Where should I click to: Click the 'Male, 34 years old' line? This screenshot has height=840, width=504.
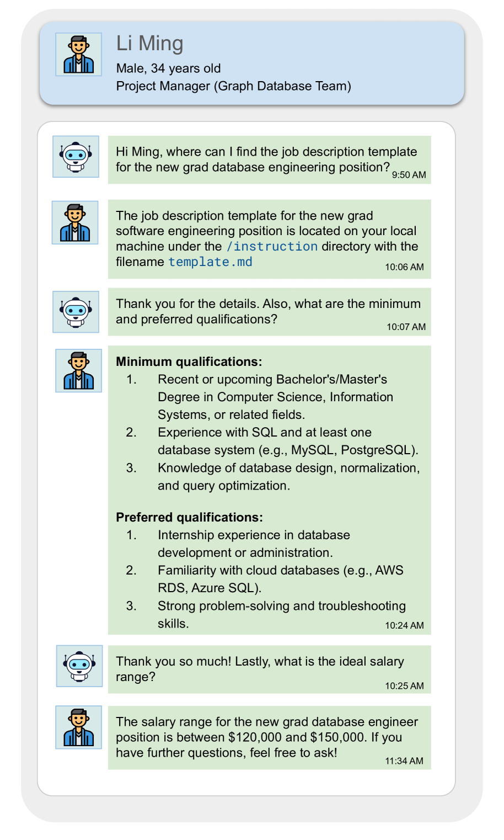tap(168, 68)
